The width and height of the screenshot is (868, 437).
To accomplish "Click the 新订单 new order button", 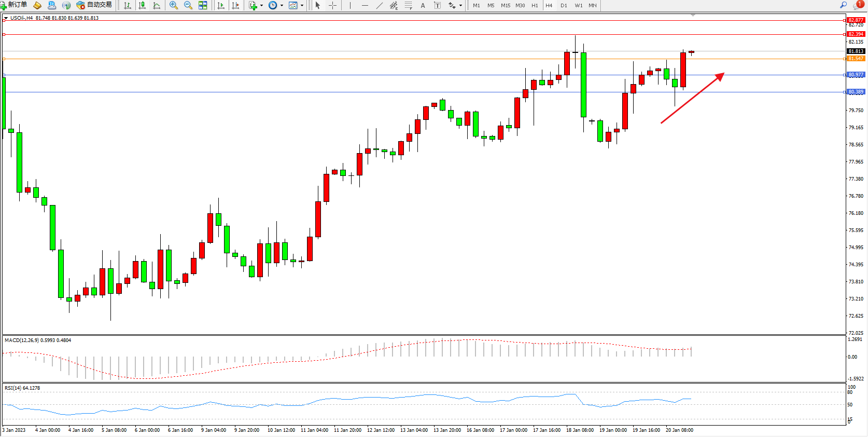I will 14,5.
